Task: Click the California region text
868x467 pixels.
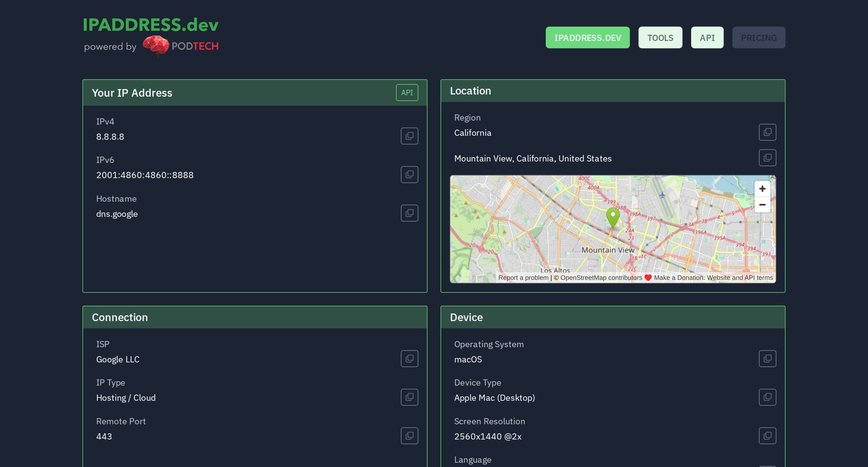Action: tap(473, 133)
